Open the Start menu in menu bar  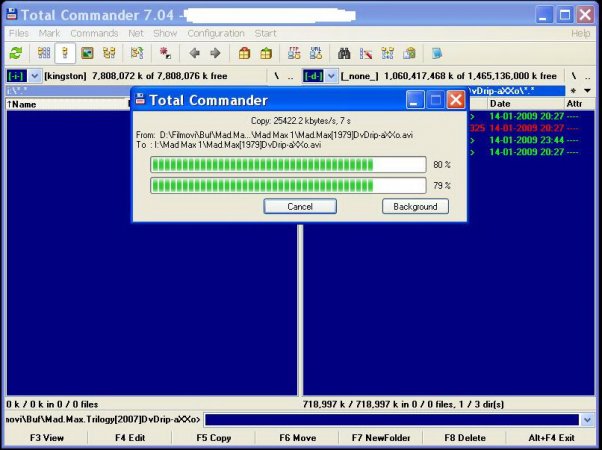pyautogui.click(x=266, y=33)
